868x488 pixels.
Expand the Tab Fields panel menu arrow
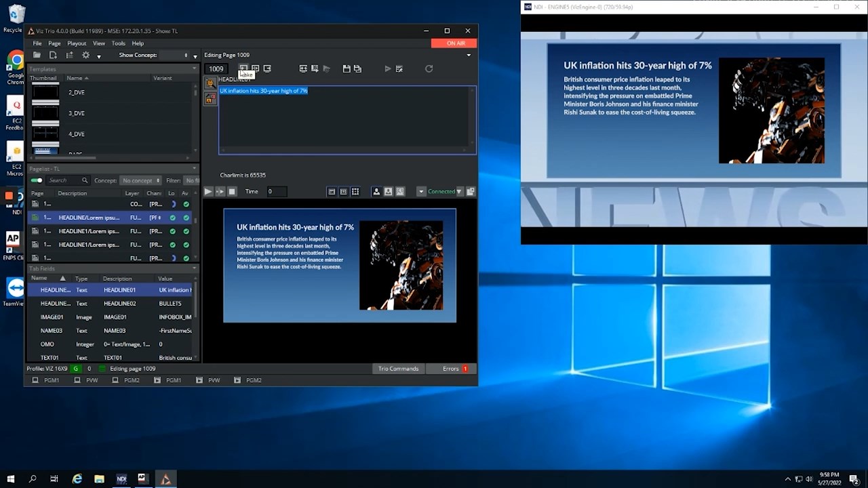pos(195,268)
